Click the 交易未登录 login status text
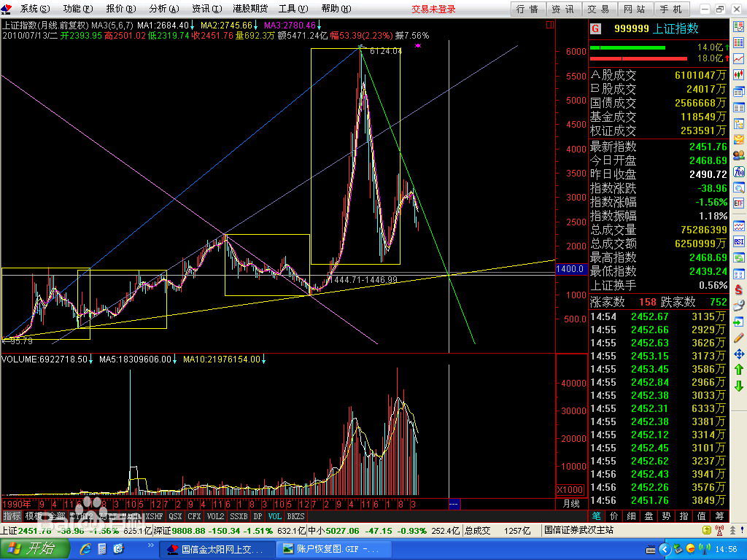The image size is (747, 560). 433,9
